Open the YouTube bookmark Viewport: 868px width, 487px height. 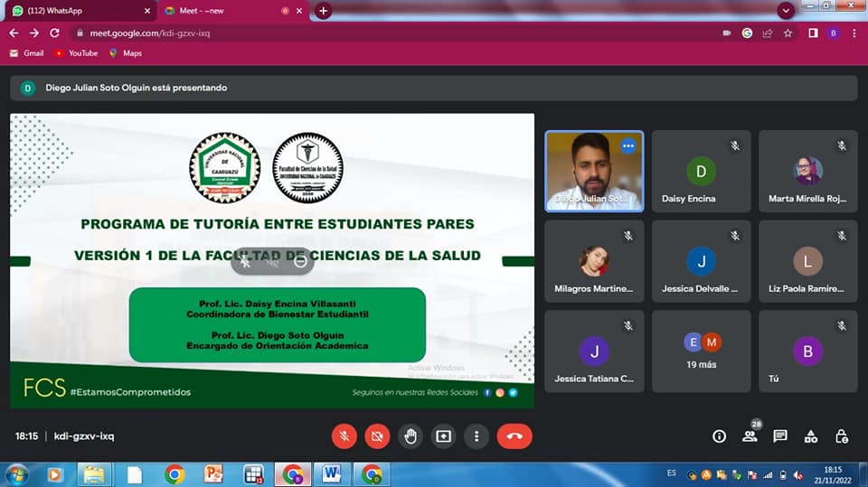tap(76, 53)
